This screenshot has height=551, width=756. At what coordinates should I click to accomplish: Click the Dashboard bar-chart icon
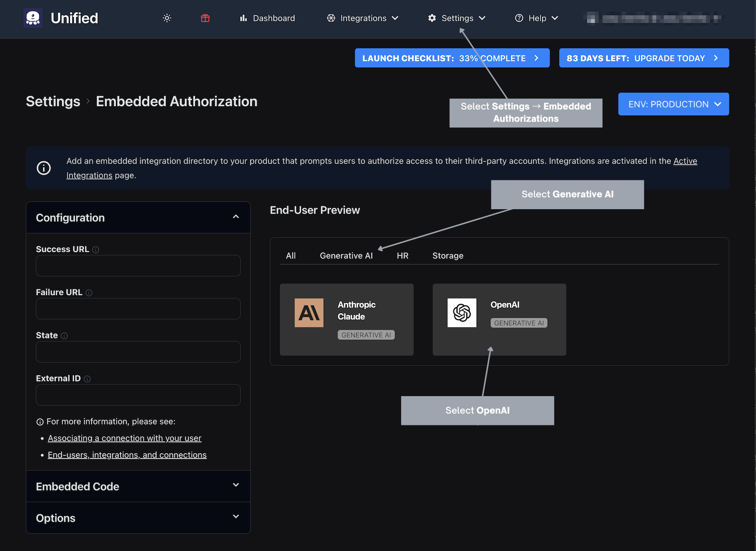(243, 18)
